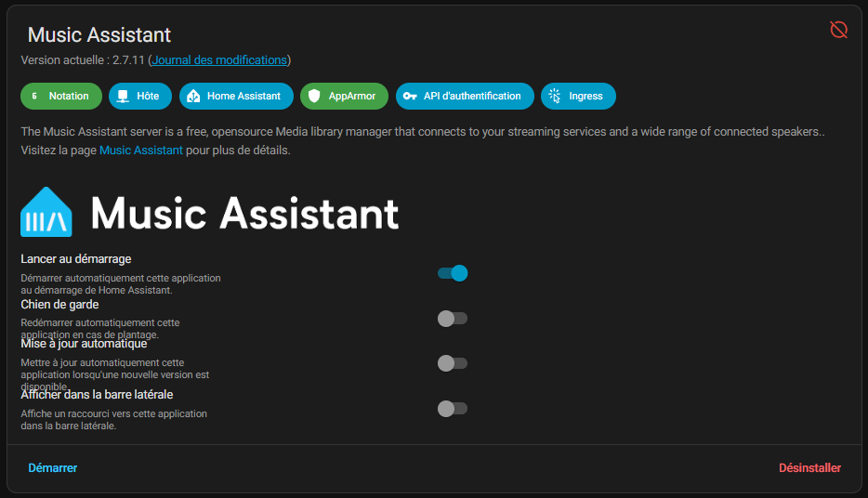Click the red stopped-status icon at top right
The height and width of the screenshot is (498, 868).
click(838, 30)
